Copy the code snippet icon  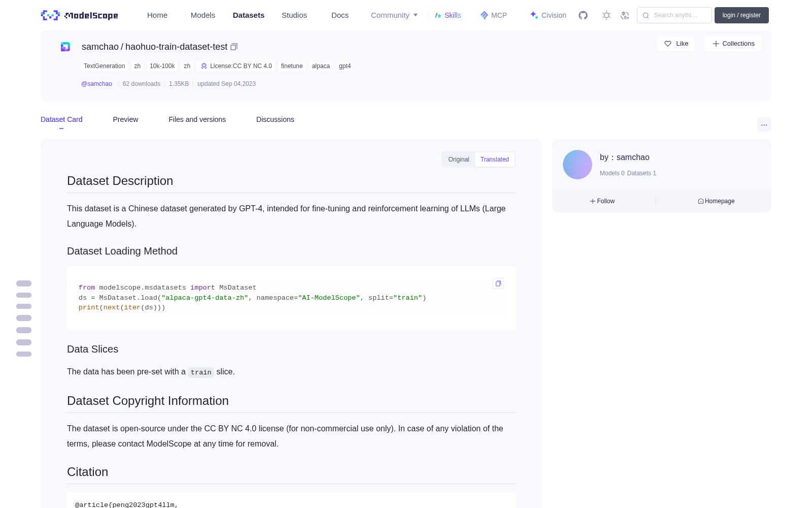(498, 283)
